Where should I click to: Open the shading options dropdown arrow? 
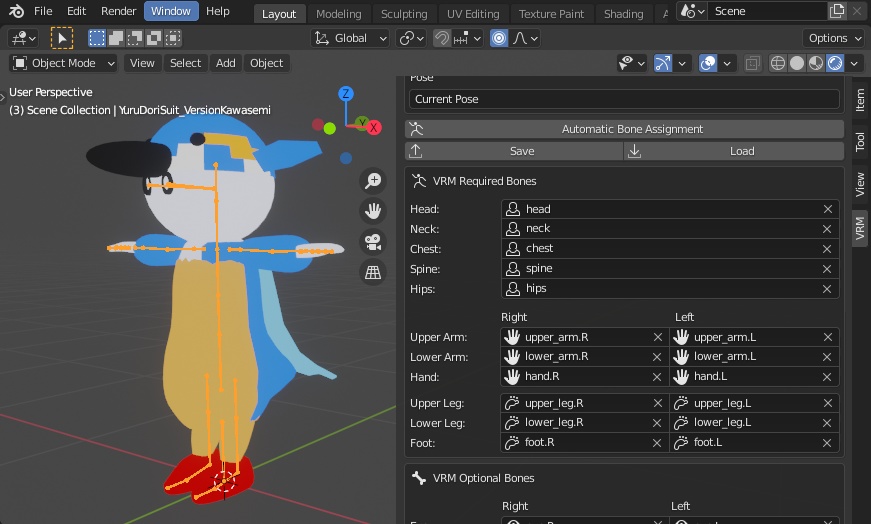854,63
